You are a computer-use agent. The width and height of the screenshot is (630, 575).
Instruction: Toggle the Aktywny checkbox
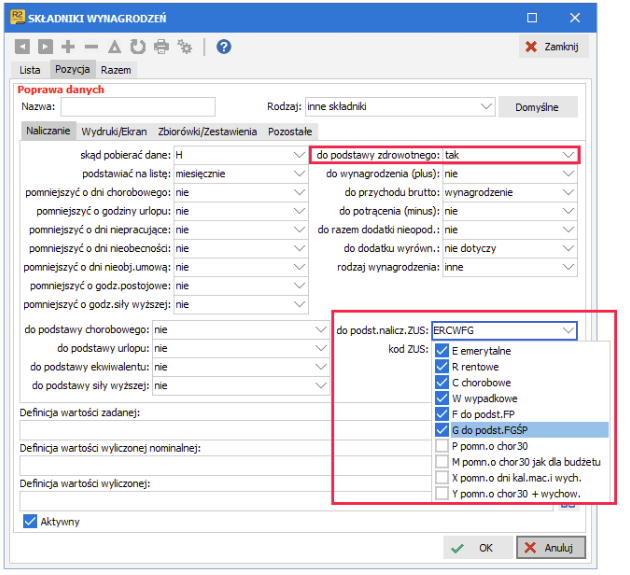30,522
